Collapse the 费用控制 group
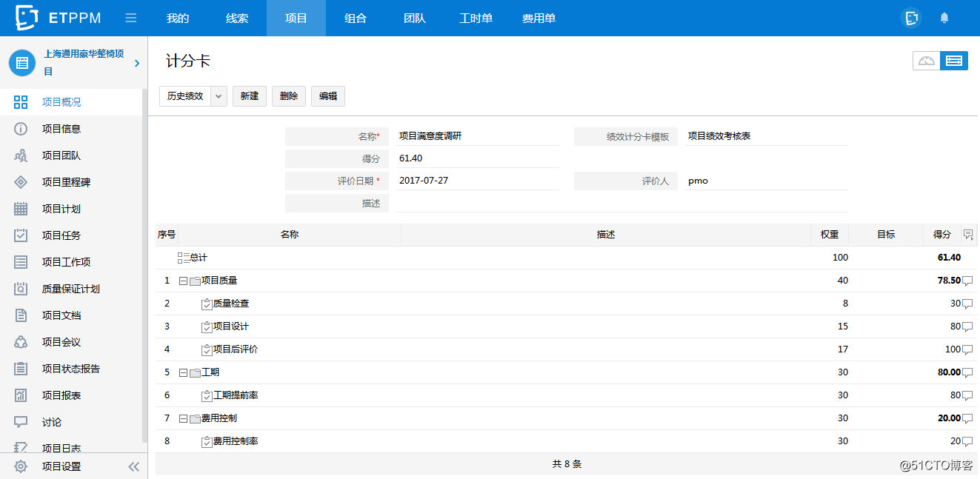 [x=184, y=418]
